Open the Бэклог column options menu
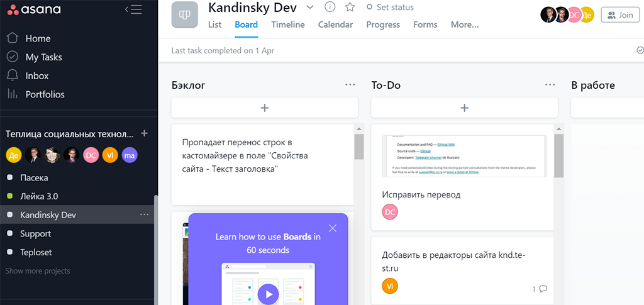 (x=350, y=85)
